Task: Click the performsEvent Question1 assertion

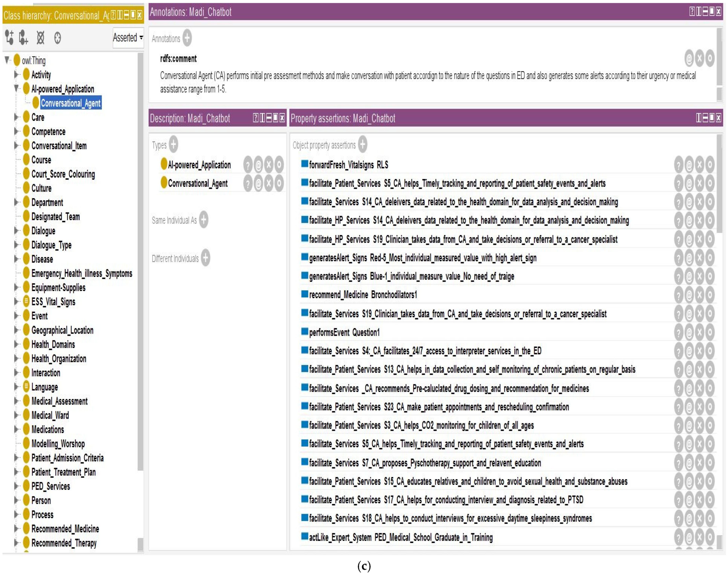Action: [344, 333]
